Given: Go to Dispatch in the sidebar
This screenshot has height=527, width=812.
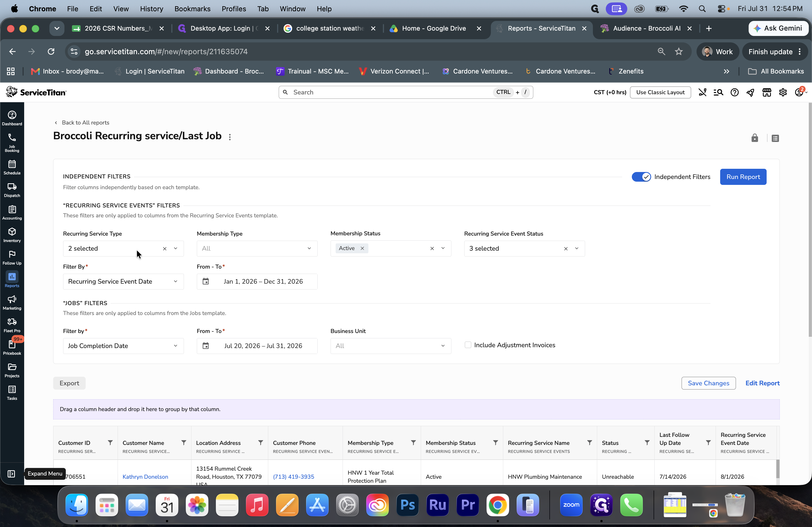Looking at the screenshot, I should pos(12,189).
